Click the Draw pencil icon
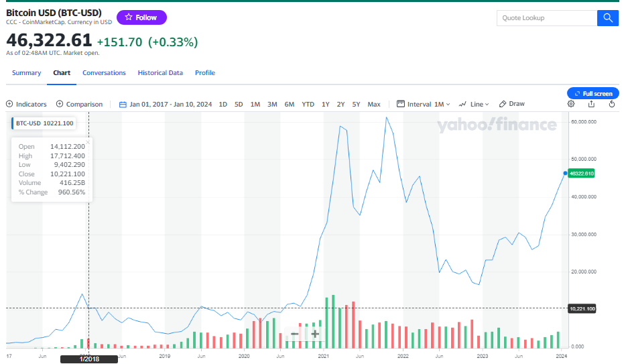624x364 pixels. point(503,104)
